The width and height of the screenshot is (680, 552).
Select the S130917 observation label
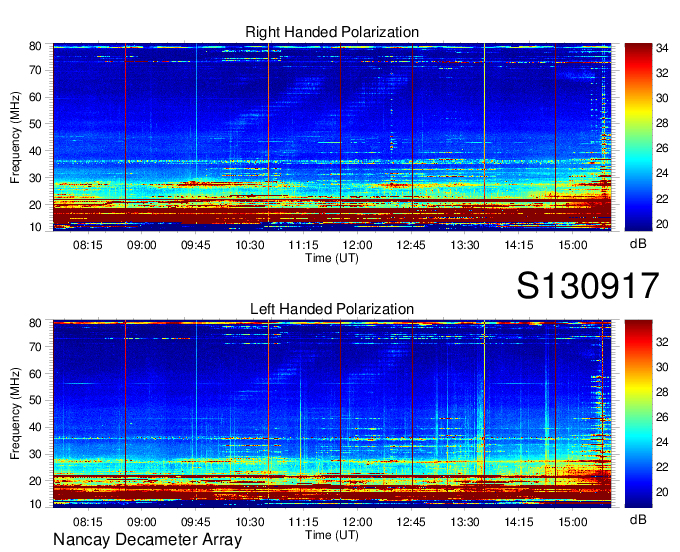click(x=588, y=286)
